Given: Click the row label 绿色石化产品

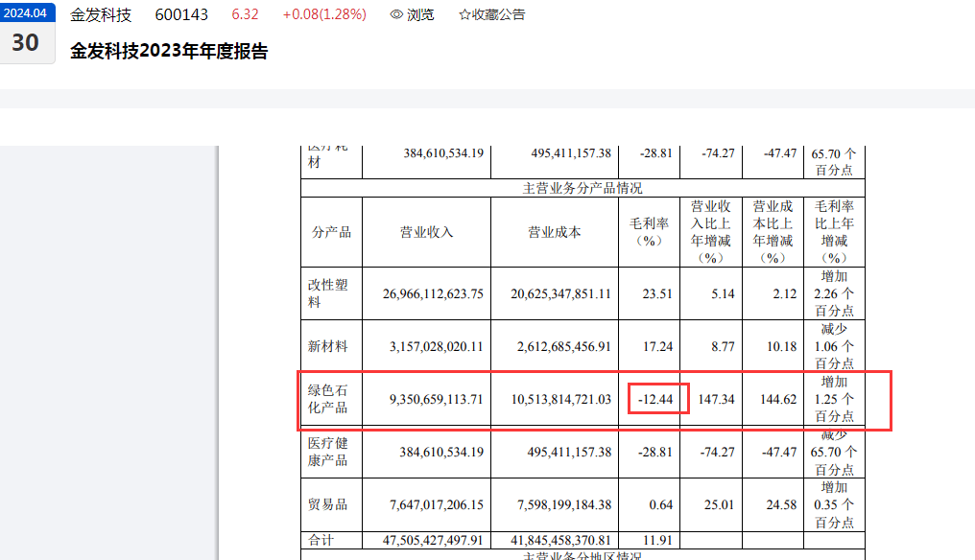Looking at the screenshot, I should pos(327,399).
